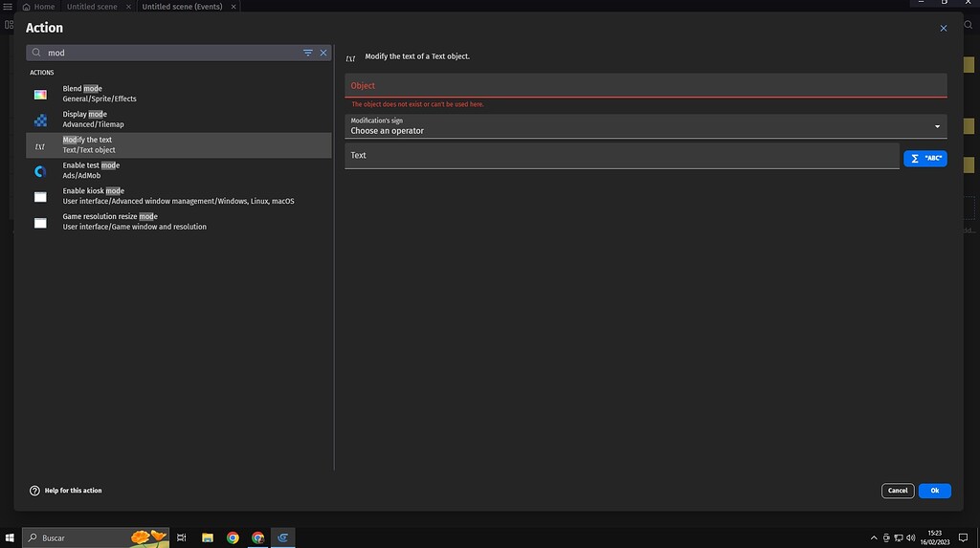
Task: Focus the Text expression field
Action: coord(622,156)
